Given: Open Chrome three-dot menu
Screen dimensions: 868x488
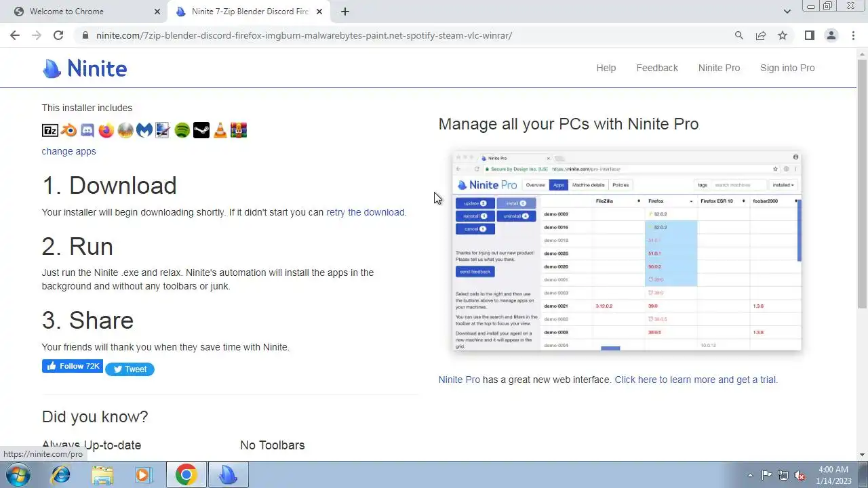Looking at the screenshot, I should (853, 35).
